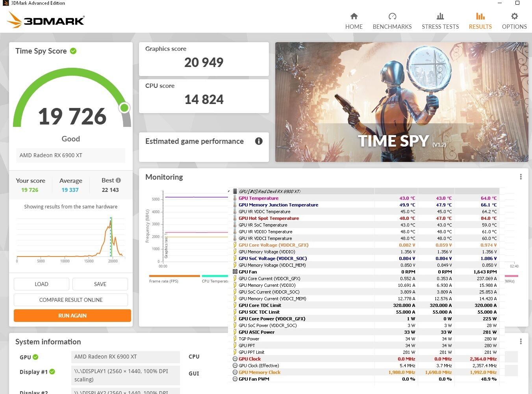Image resolution: width=532 pixels, height=394 pixels.
Task: Collapse the Red Devil RX 6900 XT sensor group
Action: (x=229, y=191)
